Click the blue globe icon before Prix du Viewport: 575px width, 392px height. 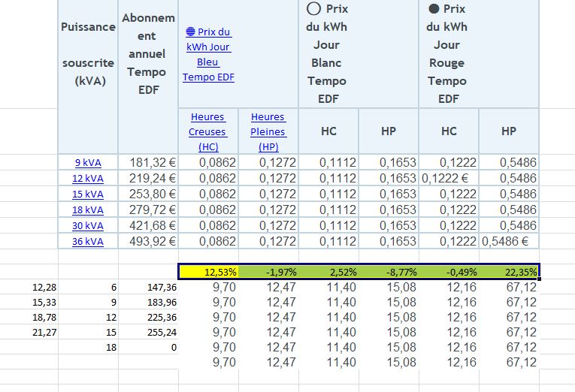tap(190, 32)
